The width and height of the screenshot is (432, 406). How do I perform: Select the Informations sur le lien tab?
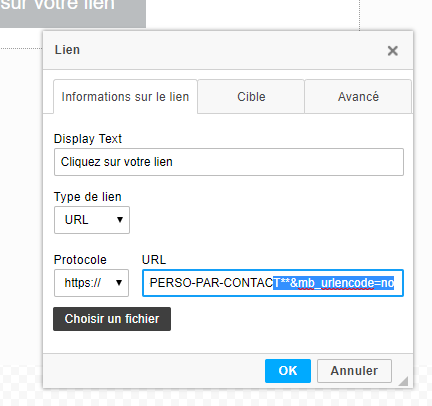click(125, 97)
